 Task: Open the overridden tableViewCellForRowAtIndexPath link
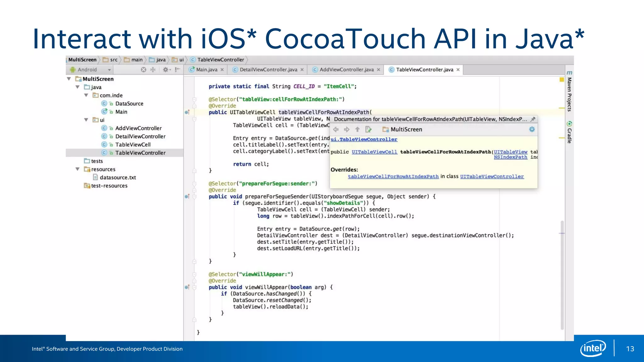click(393, 177)
